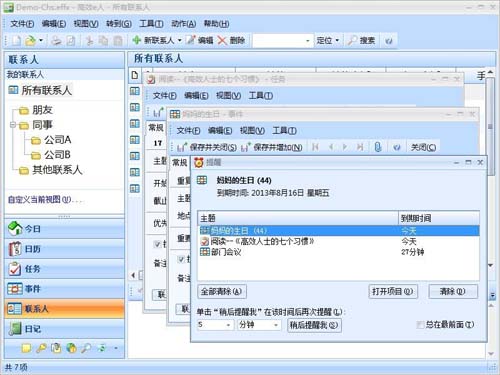Click the yellow sticky note icon in sidebar footer
Screen dimensions: 500x375
[26, 348]
